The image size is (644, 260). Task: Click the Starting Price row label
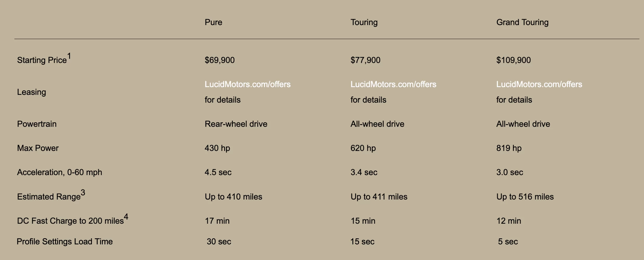(x=42, y=60)
